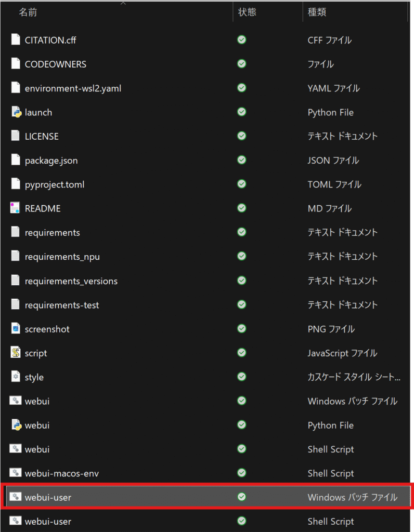Click the webui Python File icon
The width and height of the screenshot is (414, 532).
[x=16, y=425]
